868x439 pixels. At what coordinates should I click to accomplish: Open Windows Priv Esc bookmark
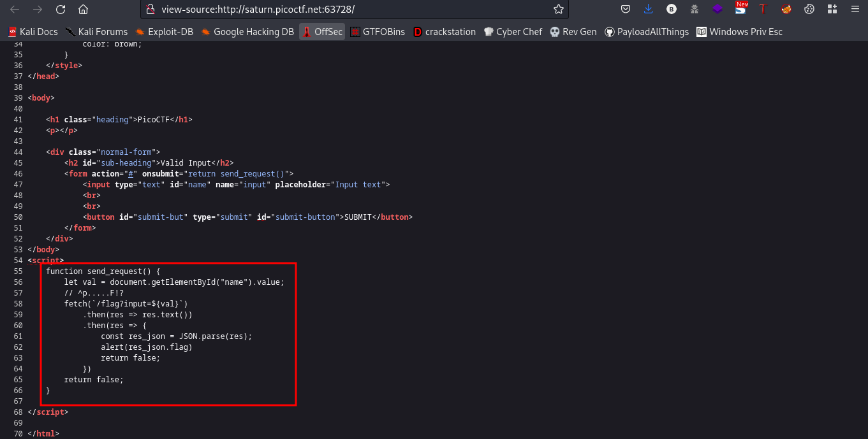click(740, 32)
